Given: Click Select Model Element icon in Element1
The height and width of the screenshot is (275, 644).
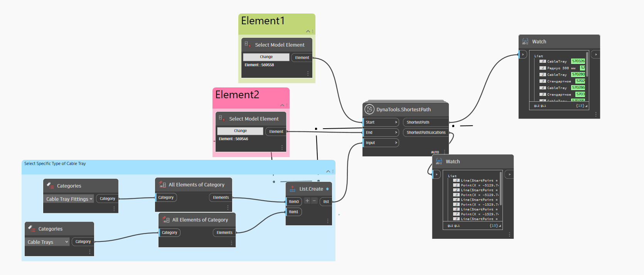Looking at the screenshot, I should (x=248, y=45).
